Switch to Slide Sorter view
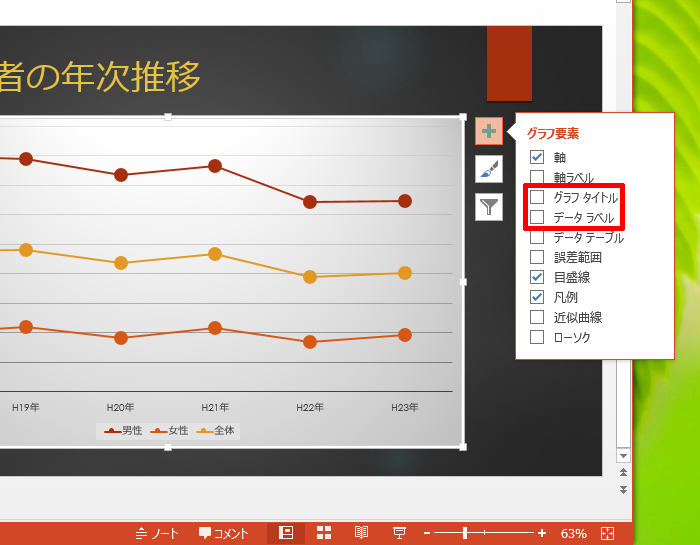 [x=324, y=533]
